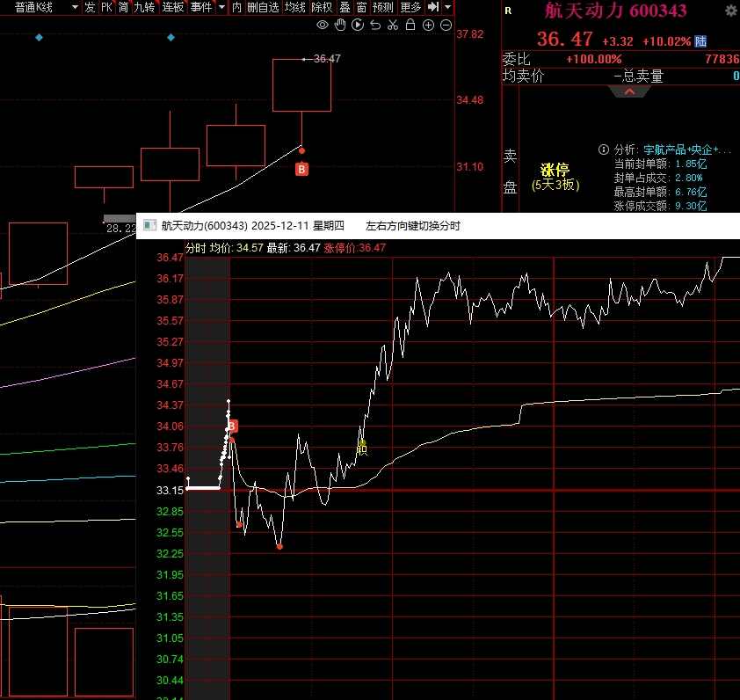Select the 连板 toolbar button
Image resolution: width=740 pixels, height=700 pixels.
[173, 7]
